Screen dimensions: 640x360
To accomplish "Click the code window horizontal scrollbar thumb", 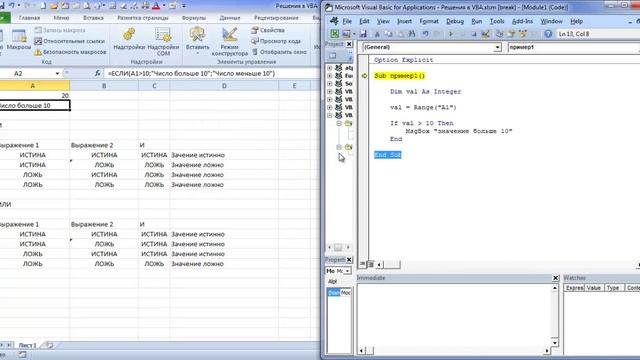I will click(x=392, y=264).
